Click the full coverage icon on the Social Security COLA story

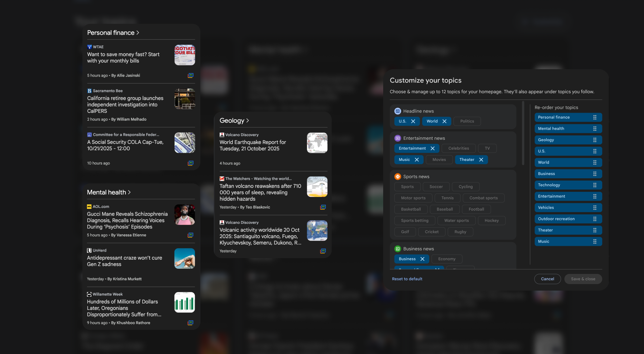(x=191, y=163)
